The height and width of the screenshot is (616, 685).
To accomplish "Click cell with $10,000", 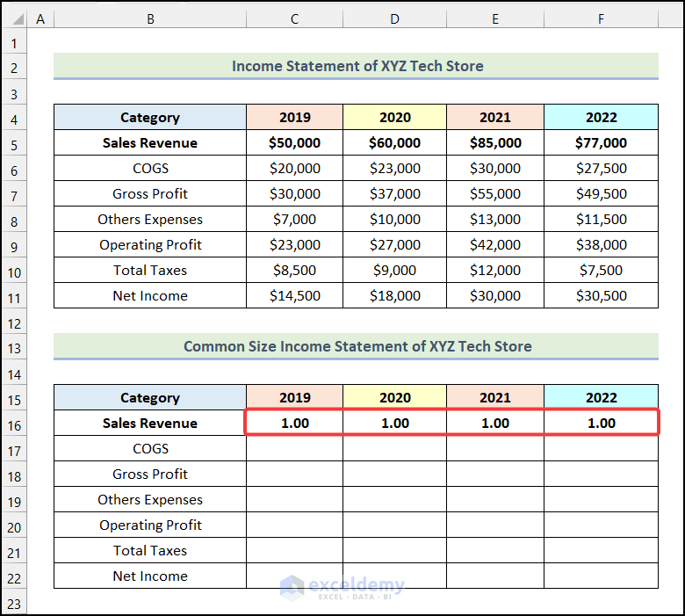I will point(395,219).
